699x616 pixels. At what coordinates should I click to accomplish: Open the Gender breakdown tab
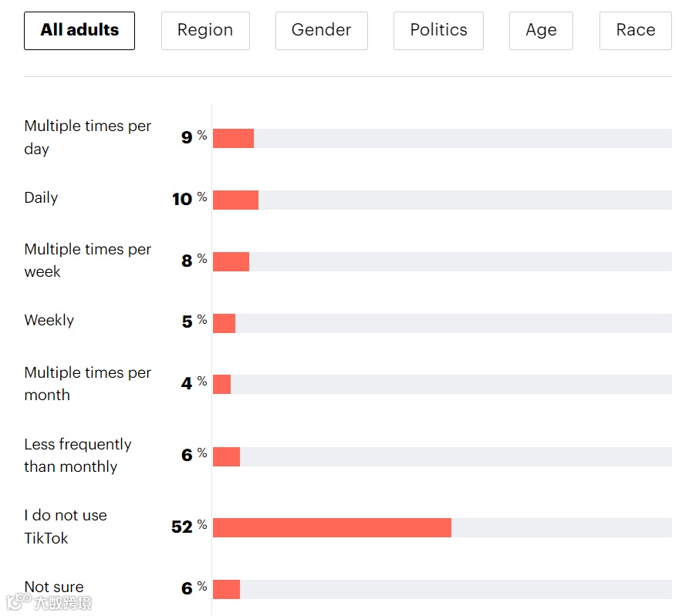(321, 31)
